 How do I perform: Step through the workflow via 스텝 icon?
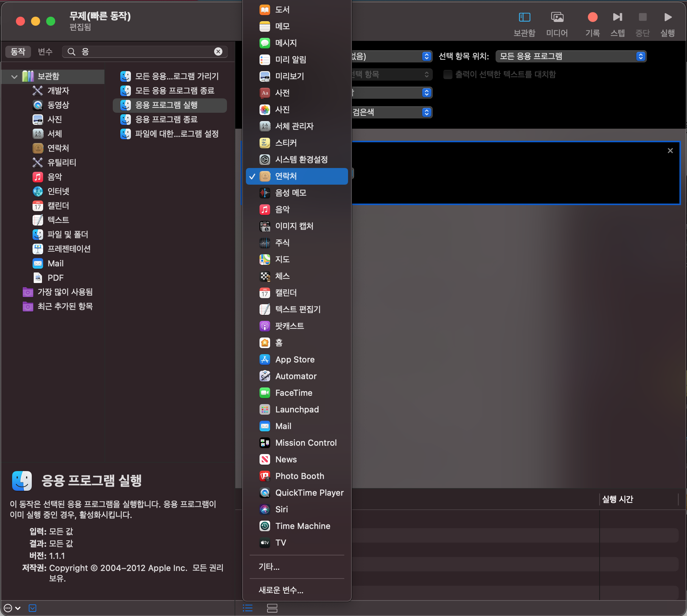(617, 17)
